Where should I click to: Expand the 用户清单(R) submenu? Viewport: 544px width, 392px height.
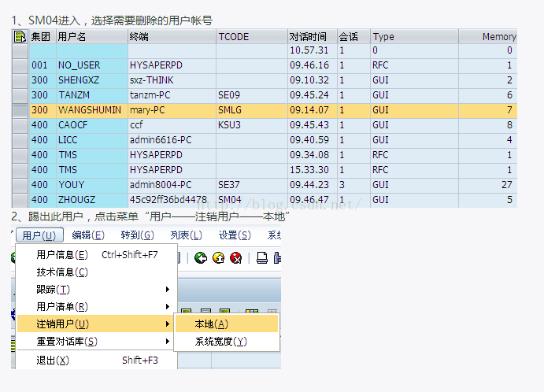(x=94, y=307)
